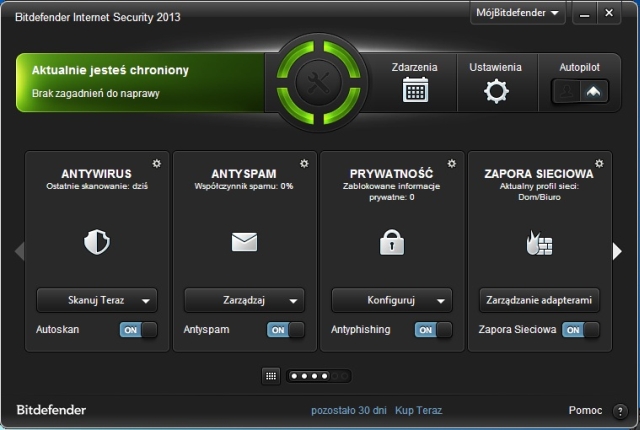Expand the Skanuj Teraz dropdown
Image resolution: width=640 pixels, height=430 pixels.
pyautogui.click(x=97, y=300)
